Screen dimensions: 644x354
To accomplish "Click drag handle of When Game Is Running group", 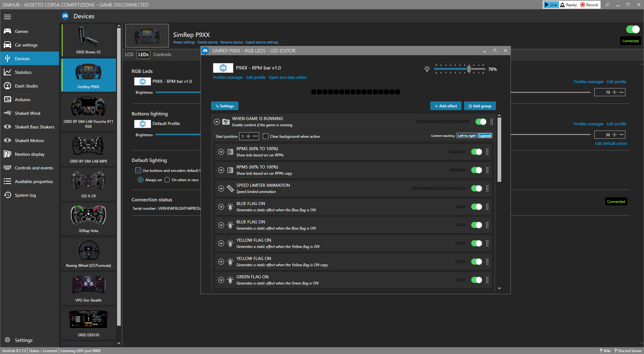I will click(492, 122).
